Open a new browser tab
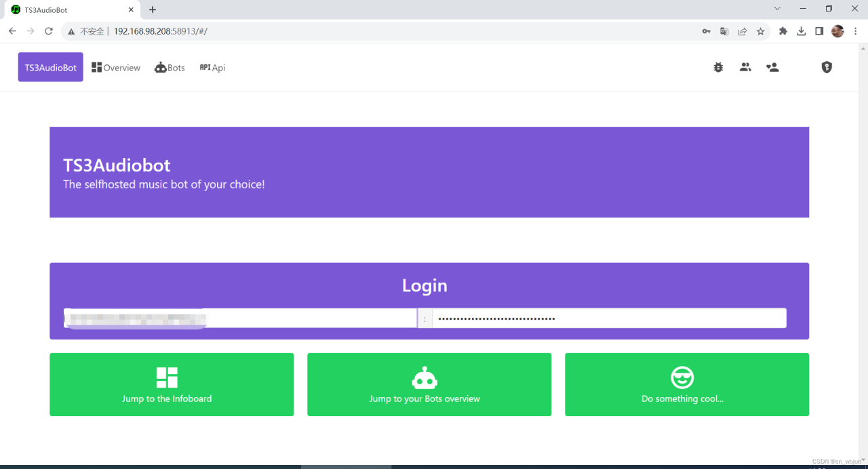 (153, 9)
